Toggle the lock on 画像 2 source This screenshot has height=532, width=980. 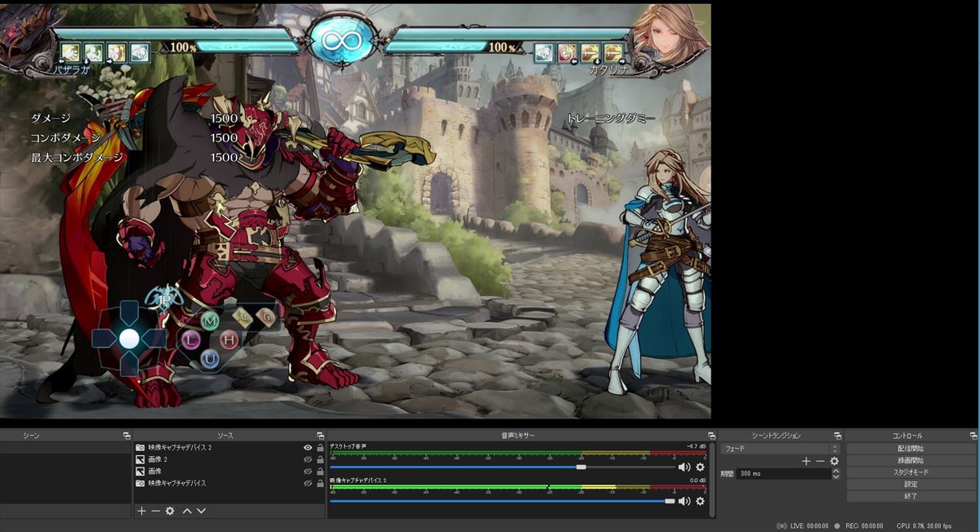point(320,459)
